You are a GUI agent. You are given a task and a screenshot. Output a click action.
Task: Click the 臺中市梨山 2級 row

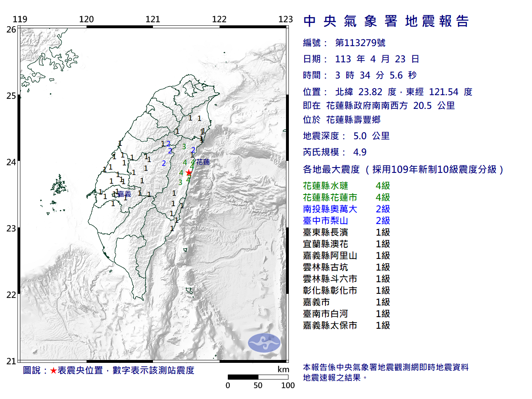[347, 221]
